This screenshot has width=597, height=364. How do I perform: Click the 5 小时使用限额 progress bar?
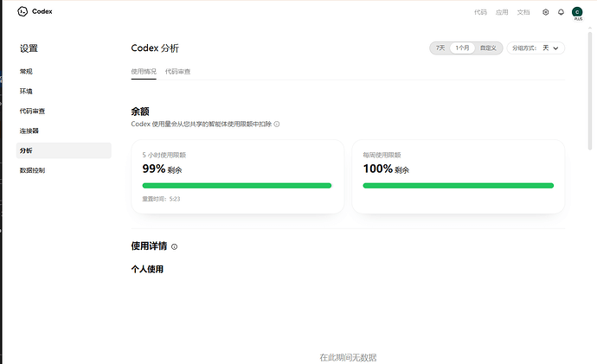(237, 186)
